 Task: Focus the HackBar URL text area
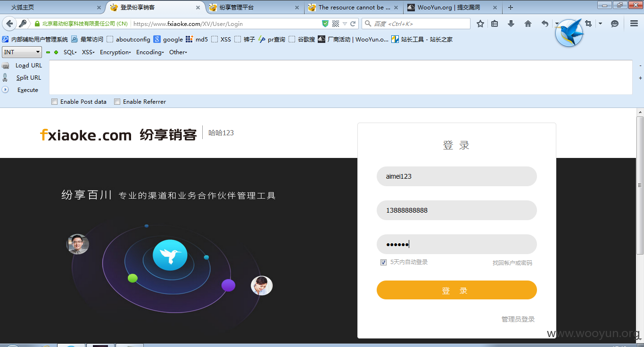[x=340, y=77]
